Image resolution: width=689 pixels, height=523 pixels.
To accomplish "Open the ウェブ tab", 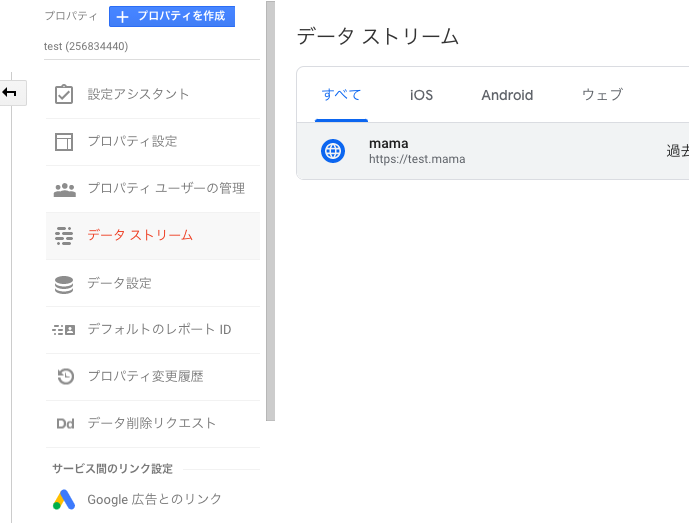I will tap(602, 95).
